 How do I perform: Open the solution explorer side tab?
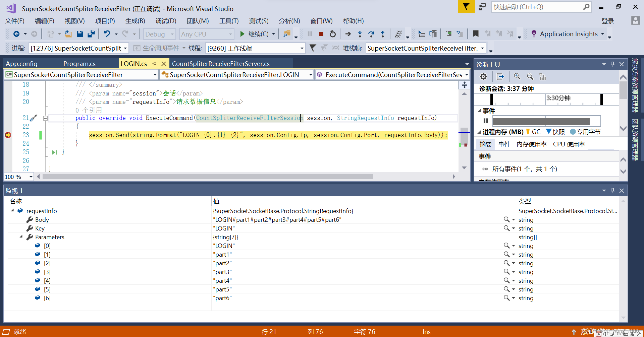[x=635, y=85]
